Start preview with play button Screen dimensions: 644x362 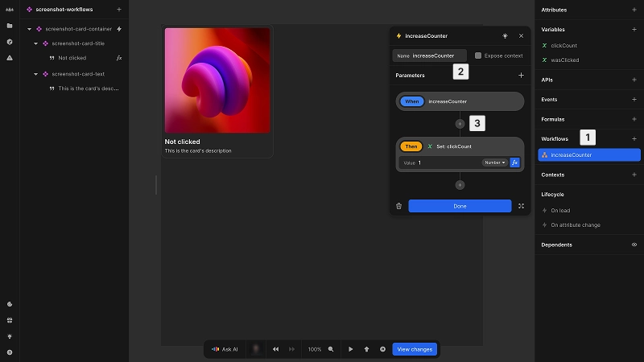click(x=350, y=349)
